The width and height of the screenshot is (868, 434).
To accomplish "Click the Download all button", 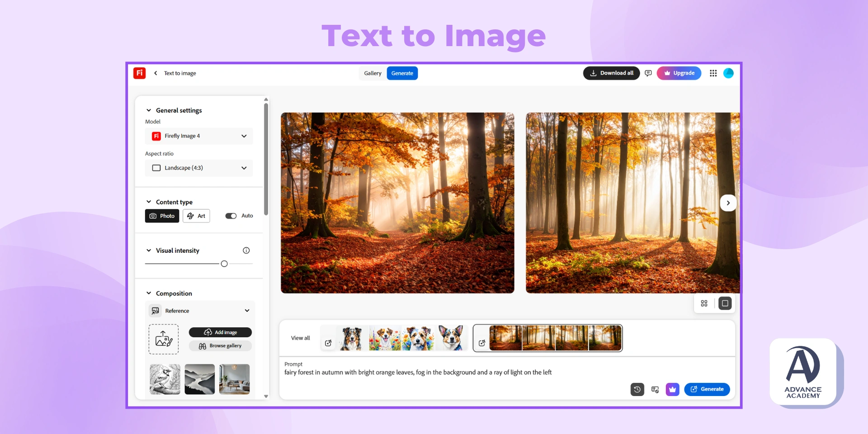I will point(611,73).
